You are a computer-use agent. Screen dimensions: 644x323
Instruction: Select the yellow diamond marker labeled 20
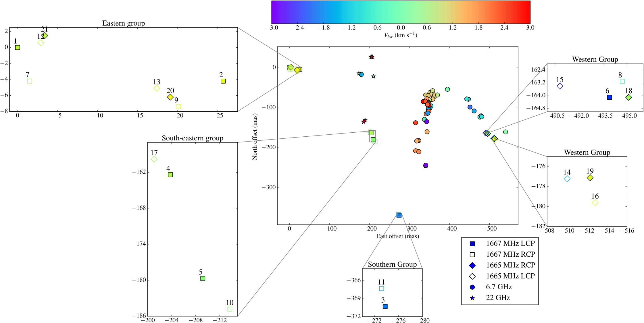pos(170,97)
